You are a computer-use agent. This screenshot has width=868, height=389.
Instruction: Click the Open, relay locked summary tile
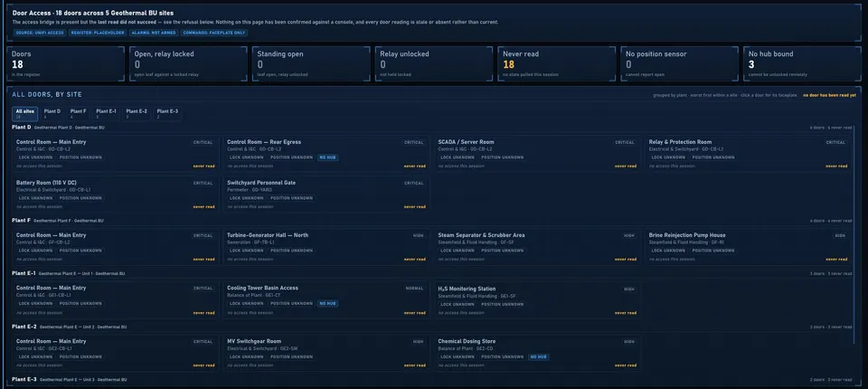tap(188, 63)
